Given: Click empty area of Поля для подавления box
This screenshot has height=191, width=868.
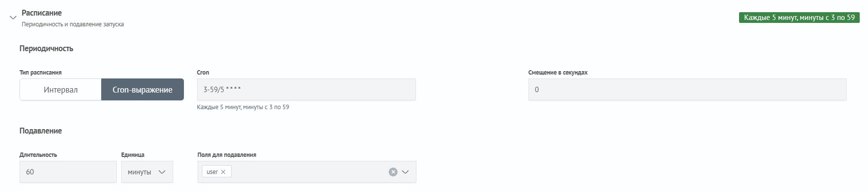Looking at the screenshot, I should click(x=309, y=172).
